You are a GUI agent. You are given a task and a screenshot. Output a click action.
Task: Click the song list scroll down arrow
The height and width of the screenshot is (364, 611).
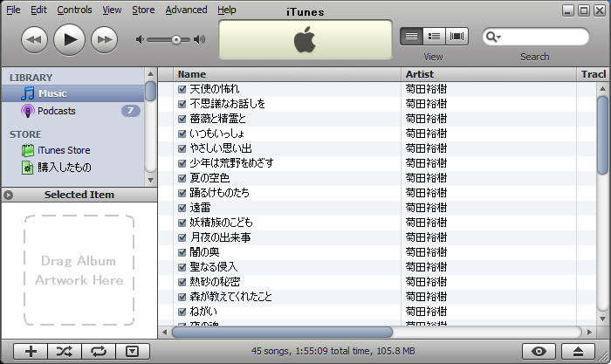(602, 319)
